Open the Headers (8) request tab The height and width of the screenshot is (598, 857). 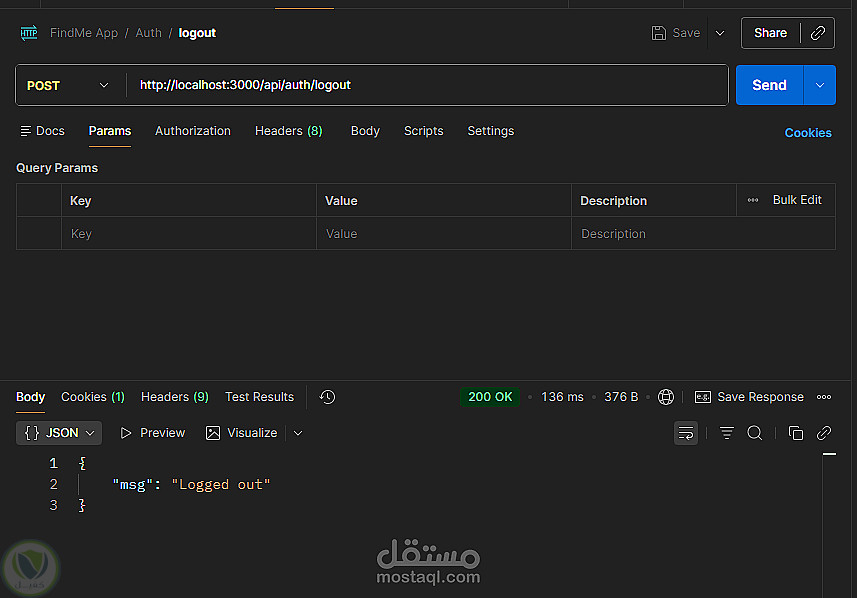click(289, 131)
